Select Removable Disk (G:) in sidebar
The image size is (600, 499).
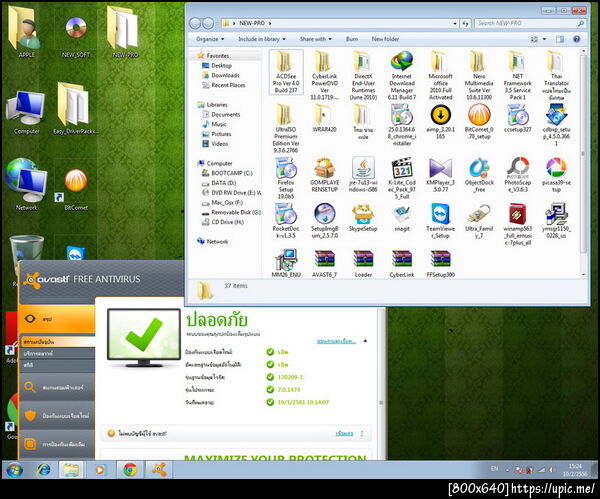[231, 212]
